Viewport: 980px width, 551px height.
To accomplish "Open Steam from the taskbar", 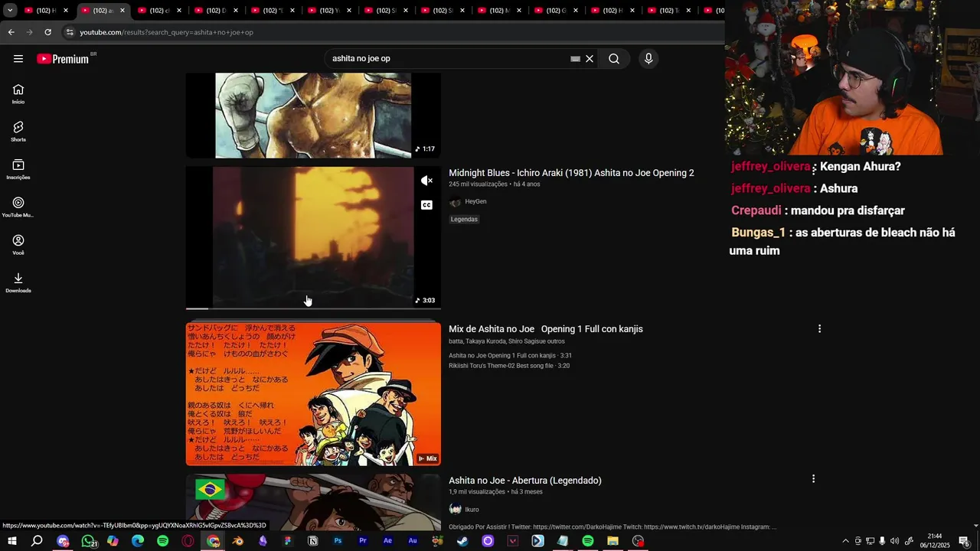I will (462, 541).
